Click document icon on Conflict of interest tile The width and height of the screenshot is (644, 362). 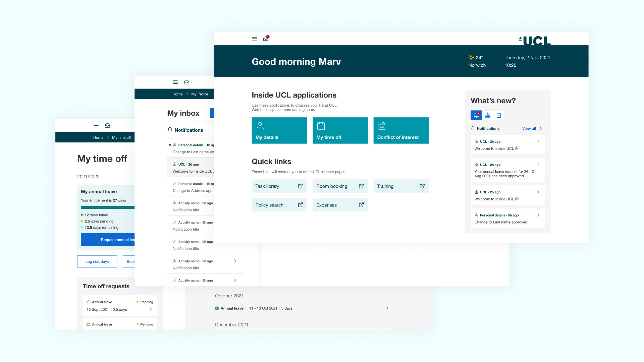(x=382, y=126)
